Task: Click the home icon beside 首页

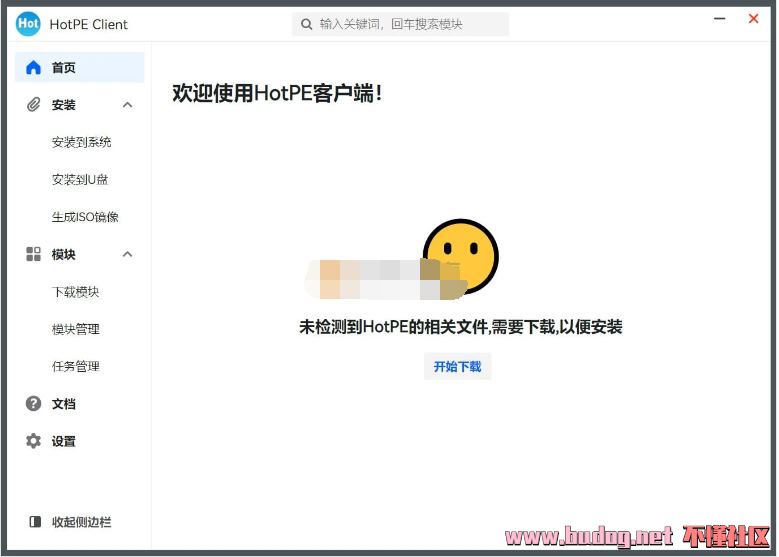Action: 33,67
